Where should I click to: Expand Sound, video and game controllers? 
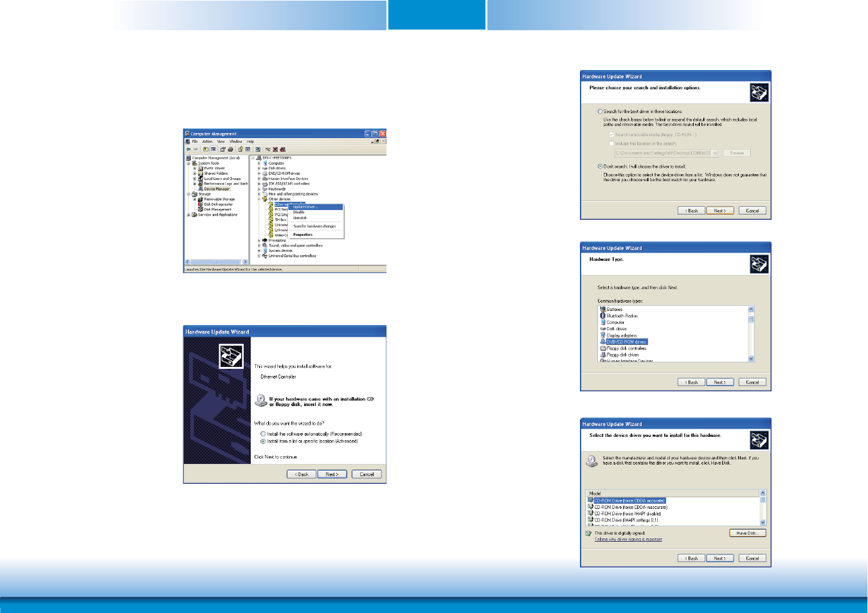coord(259,245)
